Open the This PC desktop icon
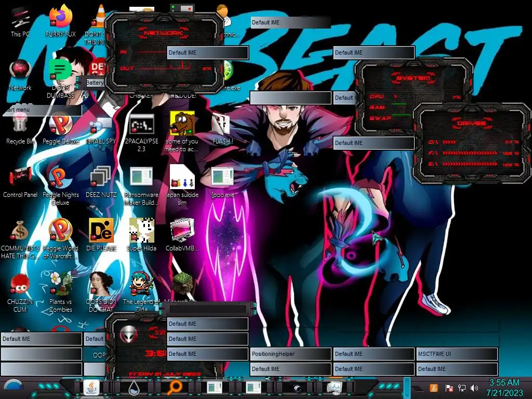 [20, 21]
